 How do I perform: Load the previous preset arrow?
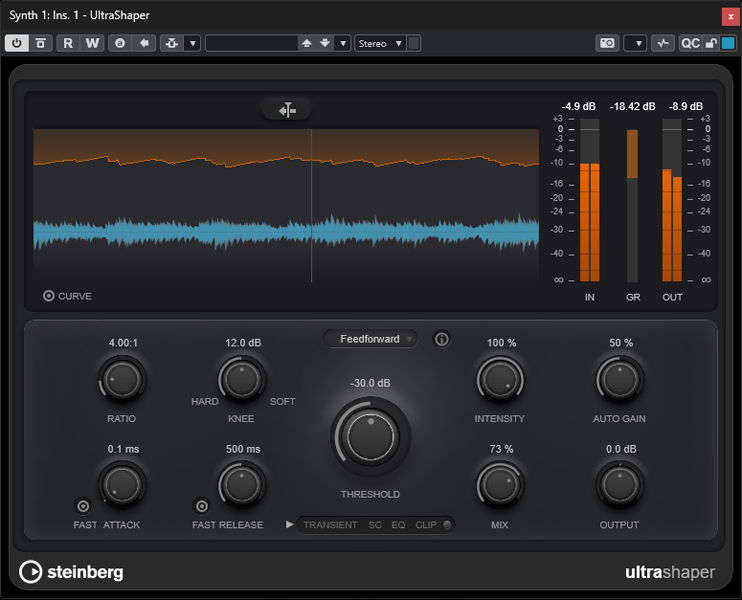point(307,43)
